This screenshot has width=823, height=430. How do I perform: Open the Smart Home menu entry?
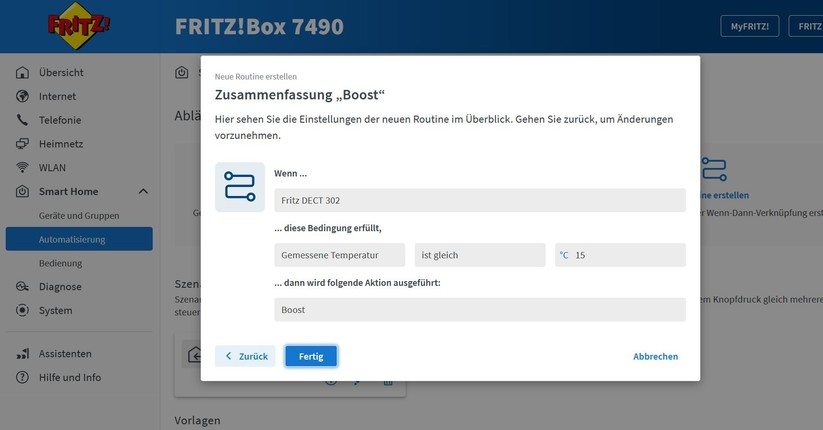(x=68, y=191)
